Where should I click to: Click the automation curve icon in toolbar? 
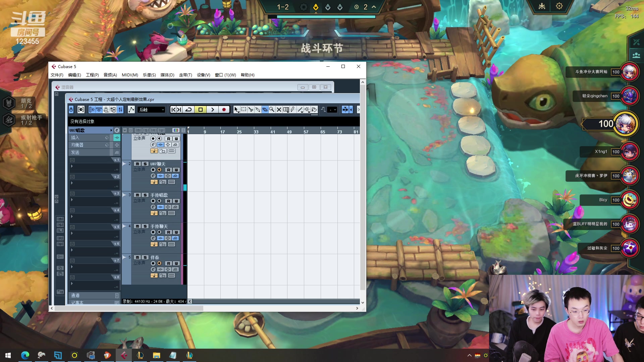pos(131,110)
